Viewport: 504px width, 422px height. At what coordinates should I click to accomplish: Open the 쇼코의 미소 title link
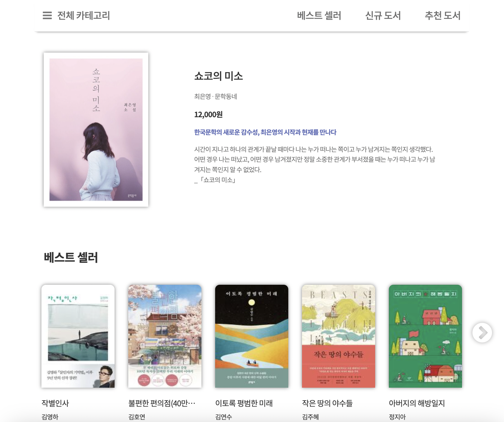pos(219,76)
